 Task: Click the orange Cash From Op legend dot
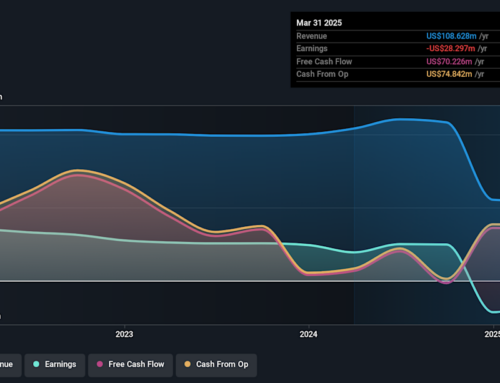(187, 364)
